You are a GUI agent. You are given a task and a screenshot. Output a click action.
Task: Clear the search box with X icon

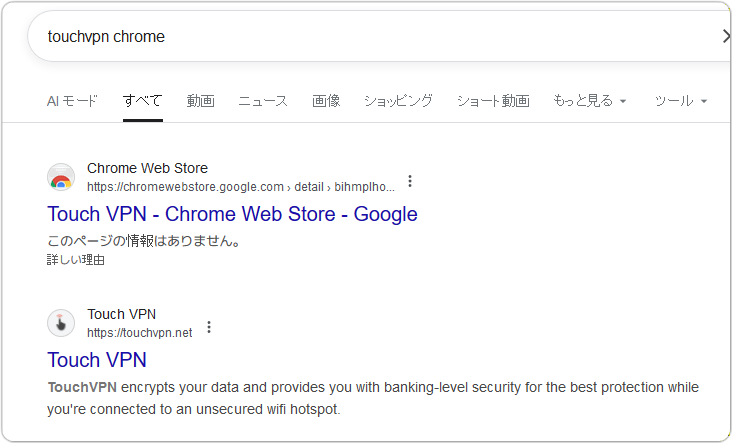[725, 37]
